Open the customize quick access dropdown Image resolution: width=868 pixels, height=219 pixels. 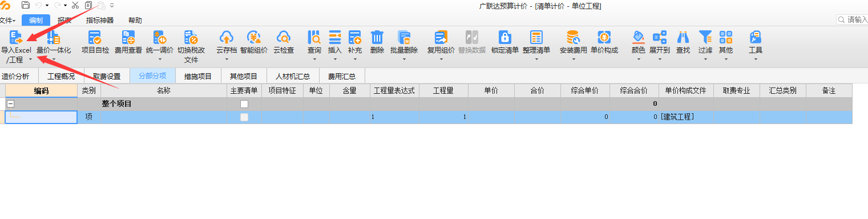pyautogui.click(x=112, y=5)
